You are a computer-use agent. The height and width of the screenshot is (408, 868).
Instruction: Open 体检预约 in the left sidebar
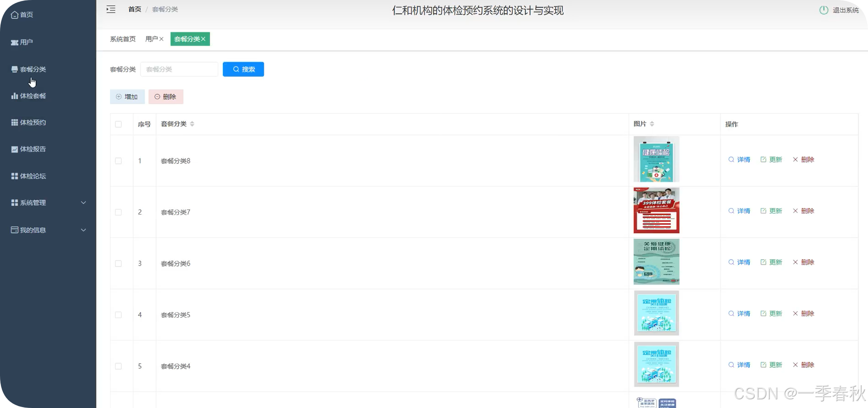pos(29,122)
